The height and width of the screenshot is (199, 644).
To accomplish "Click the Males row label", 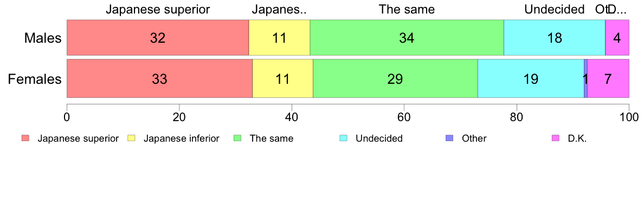I will coord(43,38).
